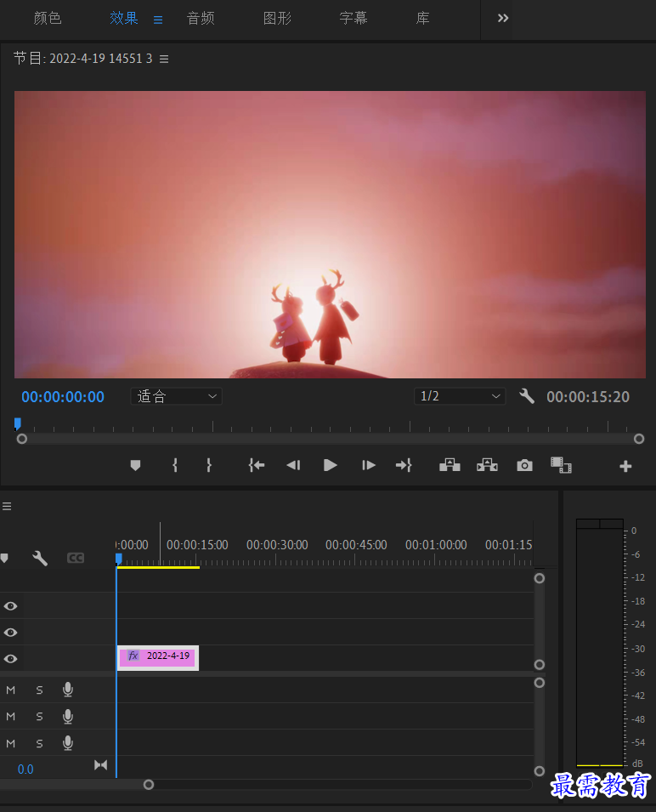656x812 pixels.
Task: Export a frame with the camera icon
Action: pos(524,465)
